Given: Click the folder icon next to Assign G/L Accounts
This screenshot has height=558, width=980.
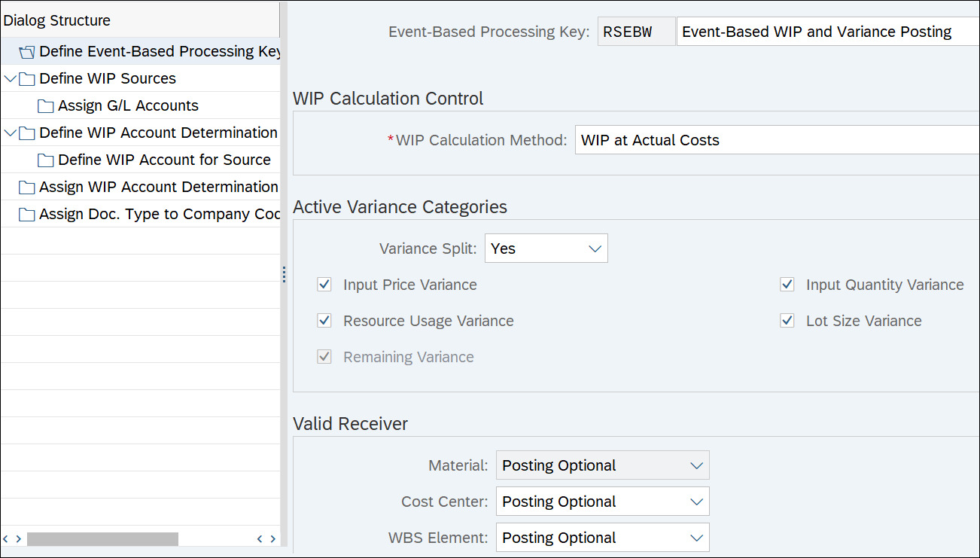Looking at the screenshot, I should pyautogui.click(x=46, y=106).
